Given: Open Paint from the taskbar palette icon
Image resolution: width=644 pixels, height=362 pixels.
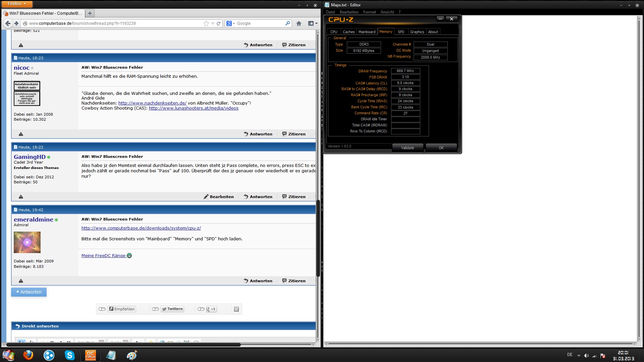Looking at the screenshot, I should 131,355.
